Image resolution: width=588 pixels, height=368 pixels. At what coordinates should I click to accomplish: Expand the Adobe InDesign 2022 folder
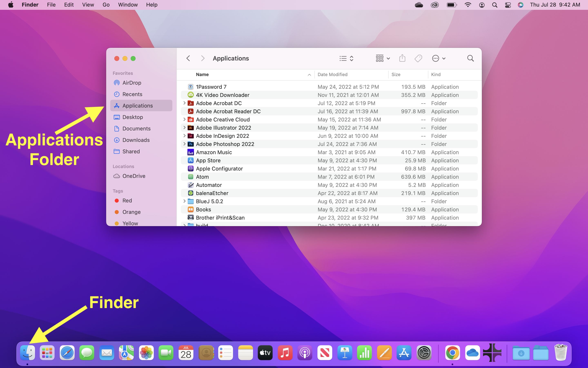pos(184,136)
